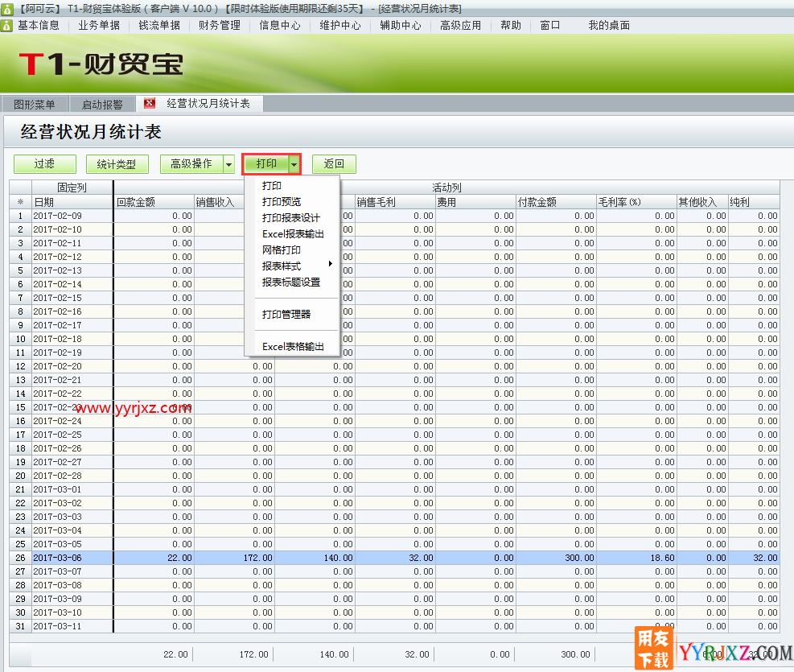Open the 基本信息 menu
794x672 pixels.
click(x=39, y=25)
